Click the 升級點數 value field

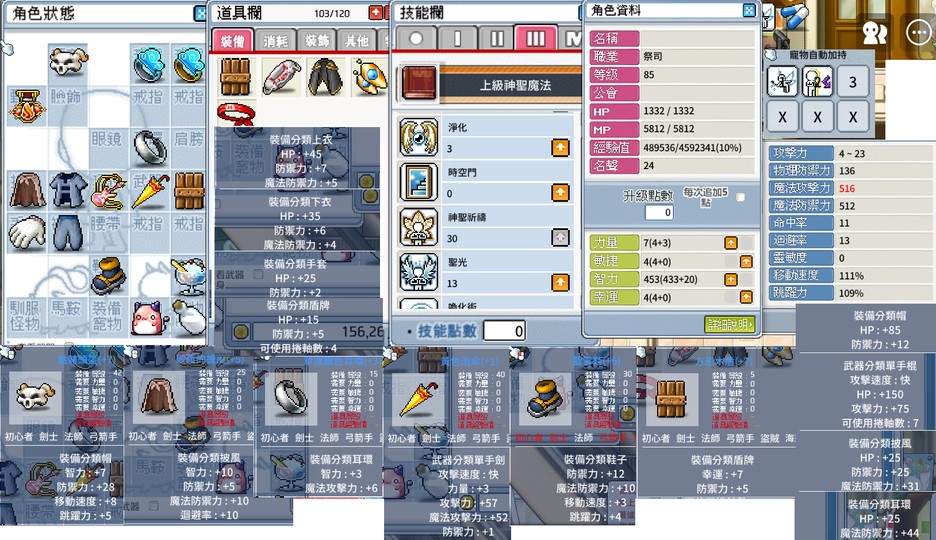point(660,212)
